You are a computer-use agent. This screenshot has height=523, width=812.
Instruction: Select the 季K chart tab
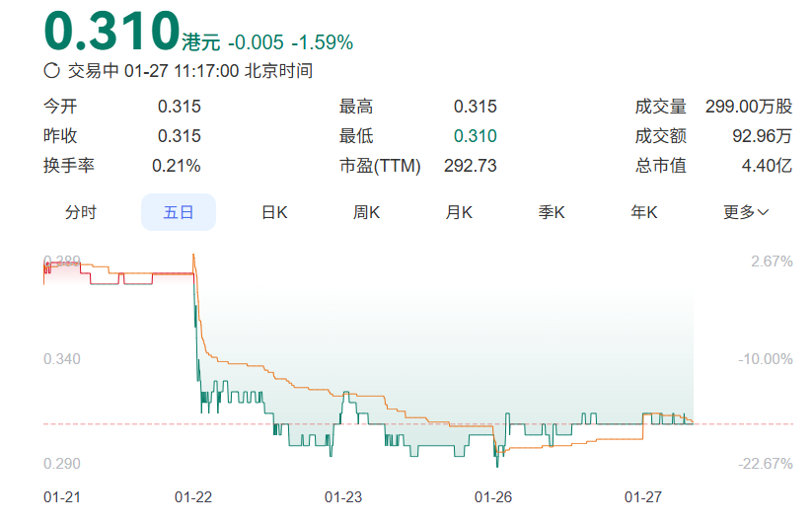point(552,212)
